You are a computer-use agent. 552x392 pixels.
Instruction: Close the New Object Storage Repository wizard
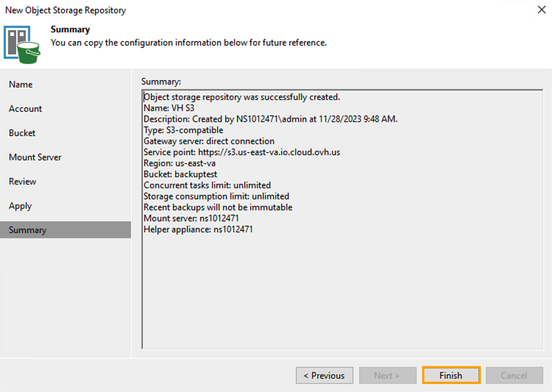coord(541,10)
